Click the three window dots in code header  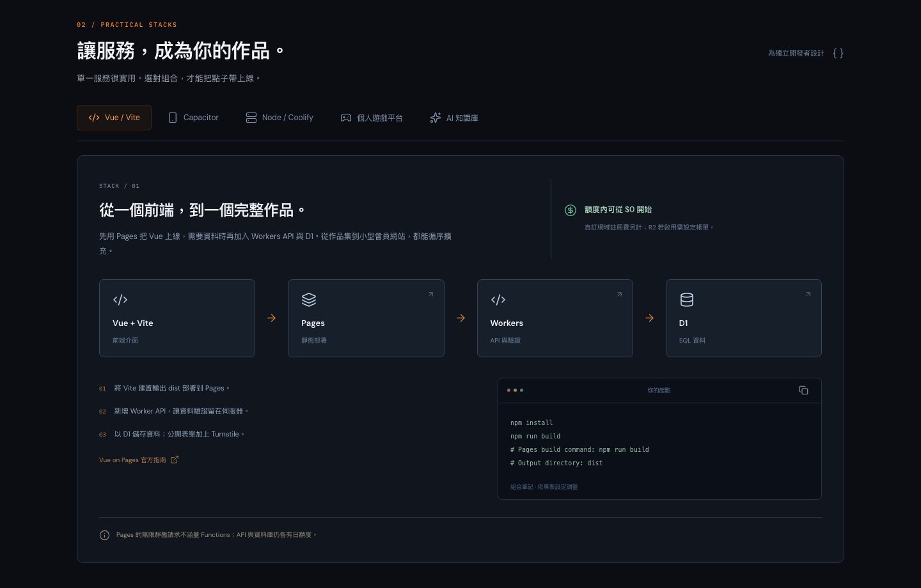[515, 390]
